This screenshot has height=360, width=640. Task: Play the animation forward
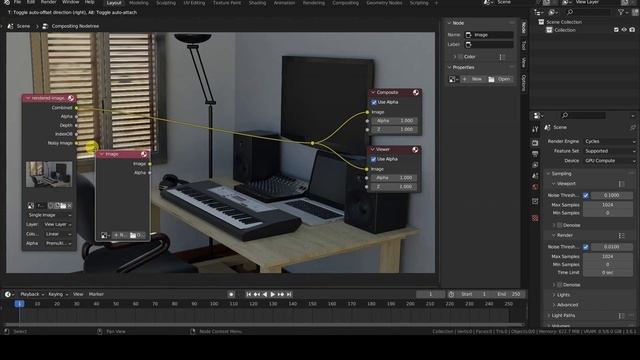tap(273, 294)
